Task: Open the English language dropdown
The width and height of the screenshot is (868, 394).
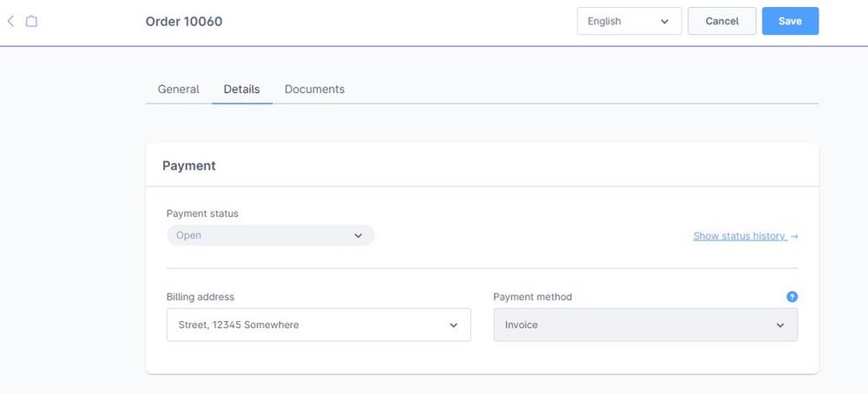Action: (x=629, y=21)
